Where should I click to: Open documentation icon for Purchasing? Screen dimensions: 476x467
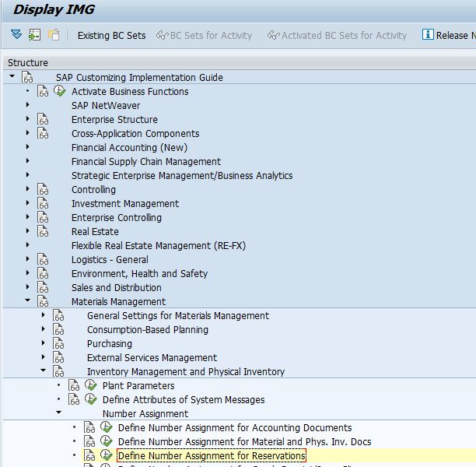tap(58, 343)
